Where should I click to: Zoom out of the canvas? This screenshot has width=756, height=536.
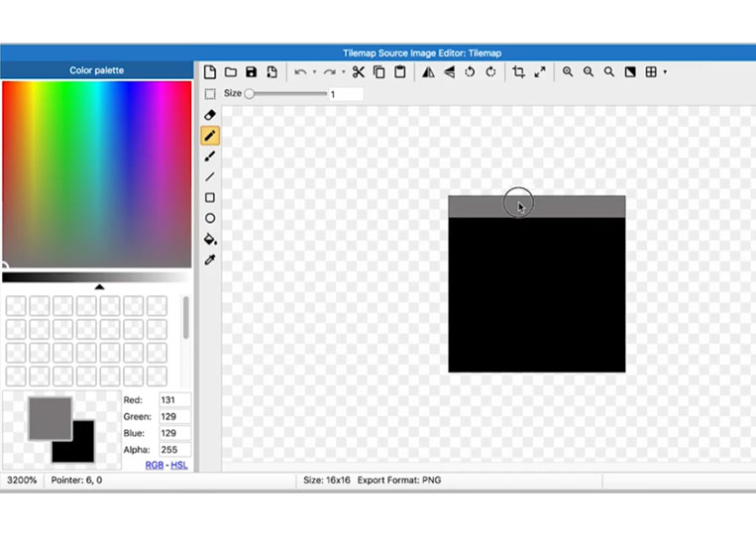click(589, 72)
